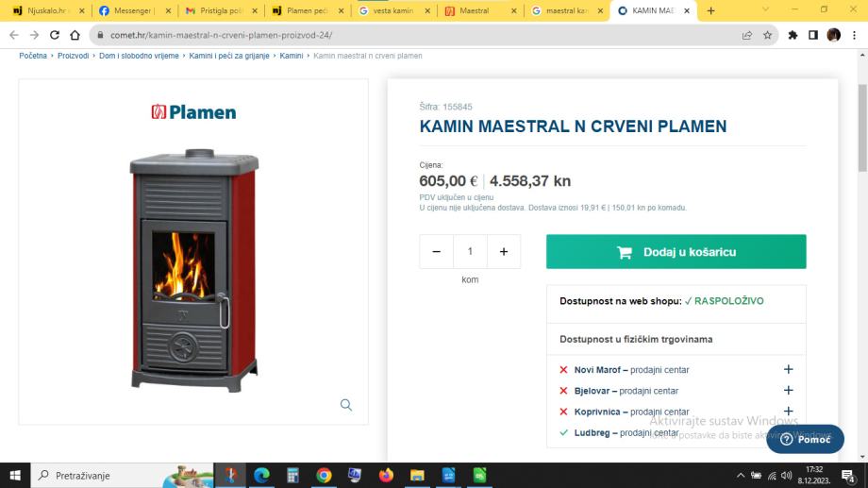The image size is (868, 488).
Task: Decrease quantity with the minus button
Action: coord(436,251)
